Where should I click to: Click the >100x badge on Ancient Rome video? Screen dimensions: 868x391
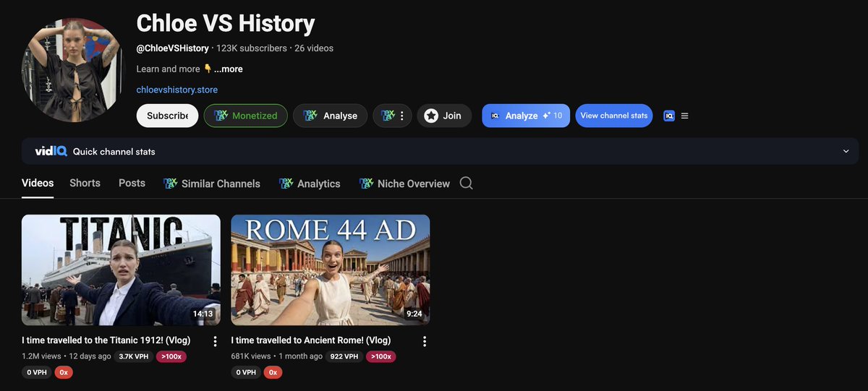click(381, 356)
